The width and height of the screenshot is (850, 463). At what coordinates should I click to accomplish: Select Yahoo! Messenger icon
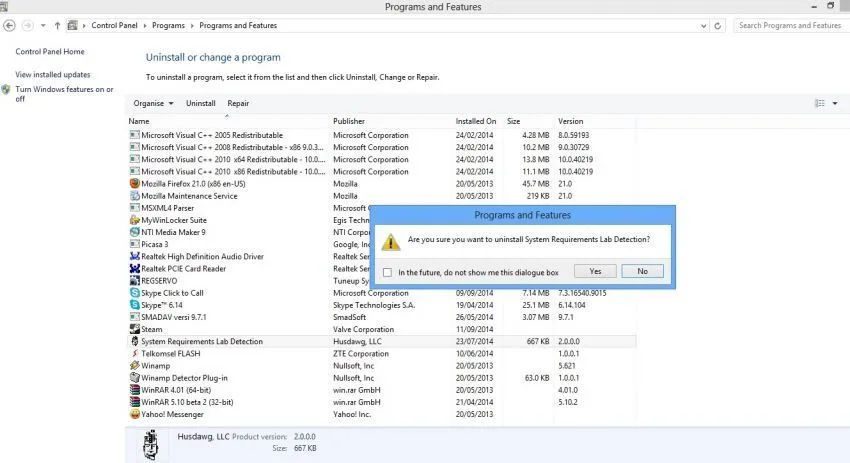pyautogui.click(x=134, y=414)
